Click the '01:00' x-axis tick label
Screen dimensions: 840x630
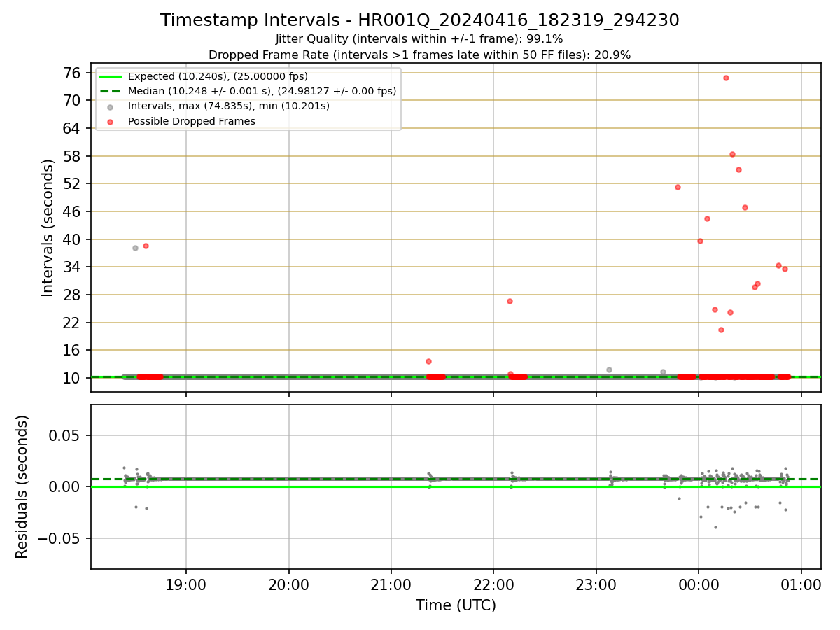pos(801,585)
